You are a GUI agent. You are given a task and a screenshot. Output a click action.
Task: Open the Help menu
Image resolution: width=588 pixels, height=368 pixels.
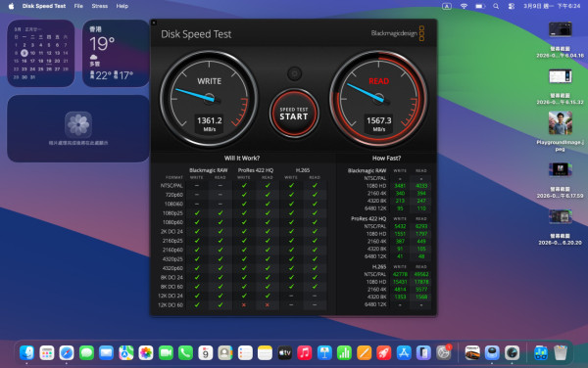click(122, 6)
